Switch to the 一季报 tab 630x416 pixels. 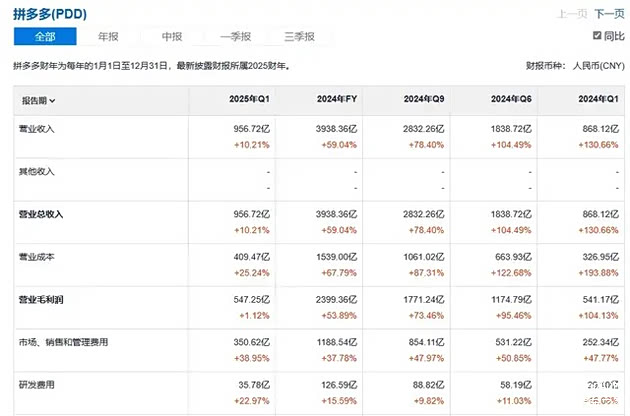pyautogui.click(x=235, y=37)
